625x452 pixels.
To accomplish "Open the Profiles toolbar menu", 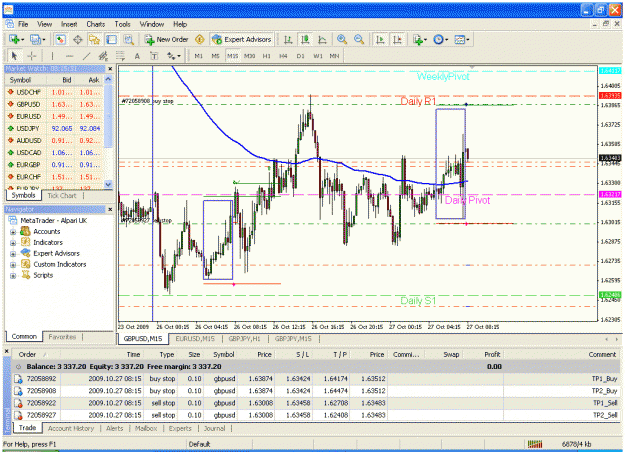I will pyautogui.click(x=38, y=39).
